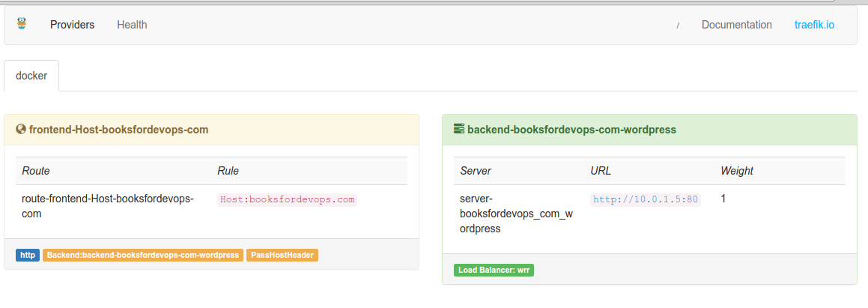Click the PassHostHeader badge

click(282, 255)
